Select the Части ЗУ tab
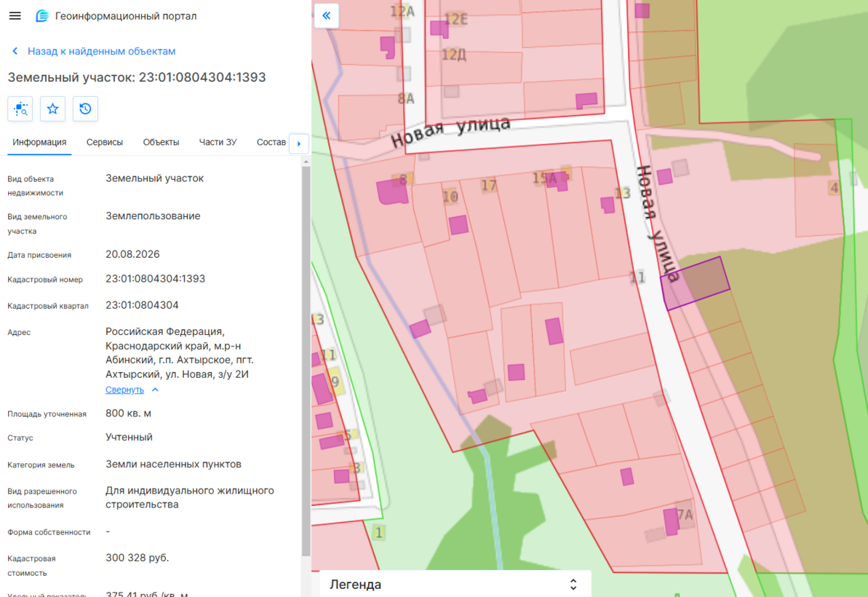This screenshot has width=868, height=597. [218, 142]
